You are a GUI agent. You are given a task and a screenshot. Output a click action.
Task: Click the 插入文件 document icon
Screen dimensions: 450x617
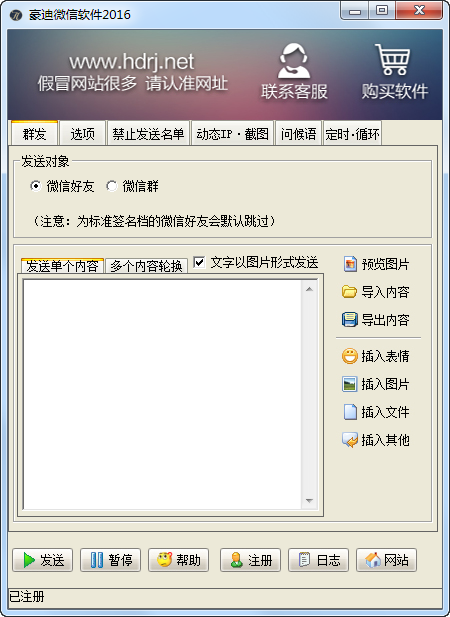coord(350,412)
